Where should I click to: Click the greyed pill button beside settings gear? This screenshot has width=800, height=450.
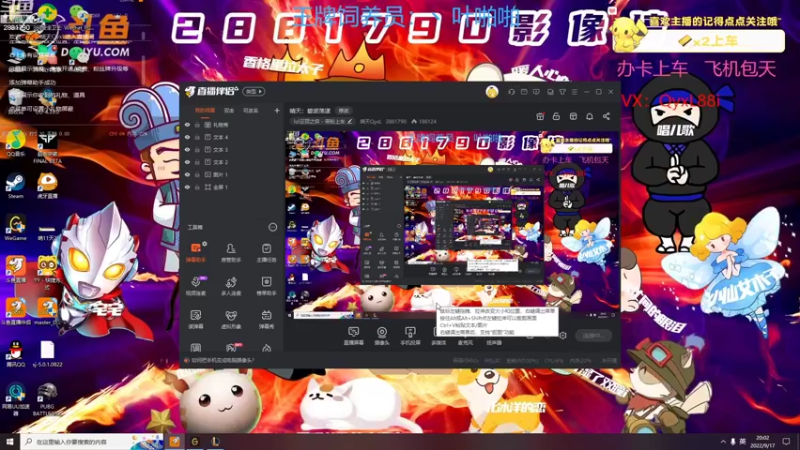[x=593, y=336]
